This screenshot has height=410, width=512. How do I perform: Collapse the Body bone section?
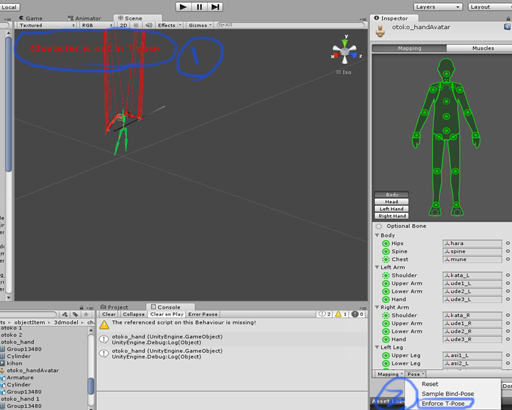click(x=377, y=235)
